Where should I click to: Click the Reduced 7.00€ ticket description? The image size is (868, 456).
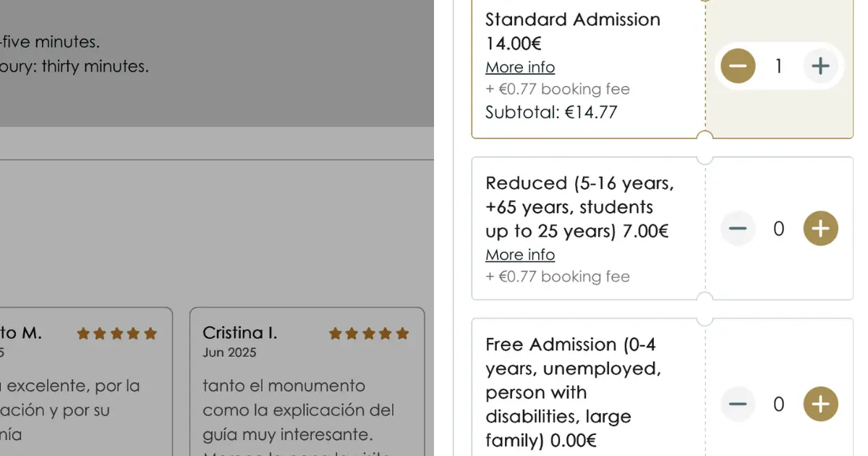click(579, 207)
